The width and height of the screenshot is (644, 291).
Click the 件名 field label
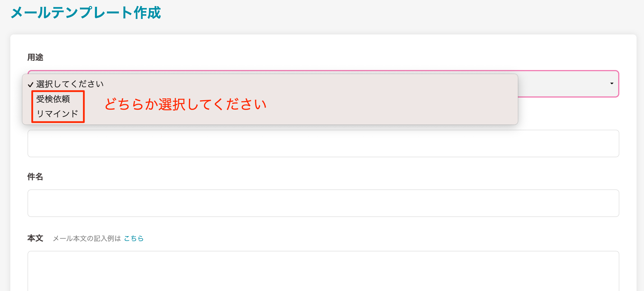click(x=35, y=177)
